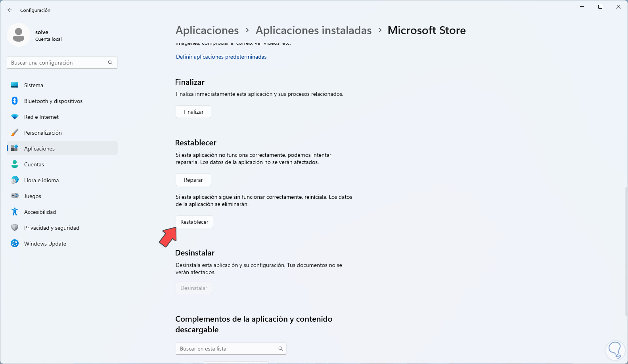Image resolution: width=628 pixels, height=364 pixels.
Task: Navigate to Aplicaciones breadcrumb
Action: 207,30
